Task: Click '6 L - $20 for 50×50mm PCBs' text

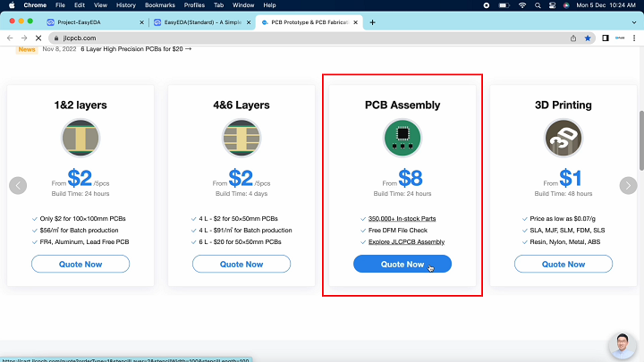Action: pos(240,241)
